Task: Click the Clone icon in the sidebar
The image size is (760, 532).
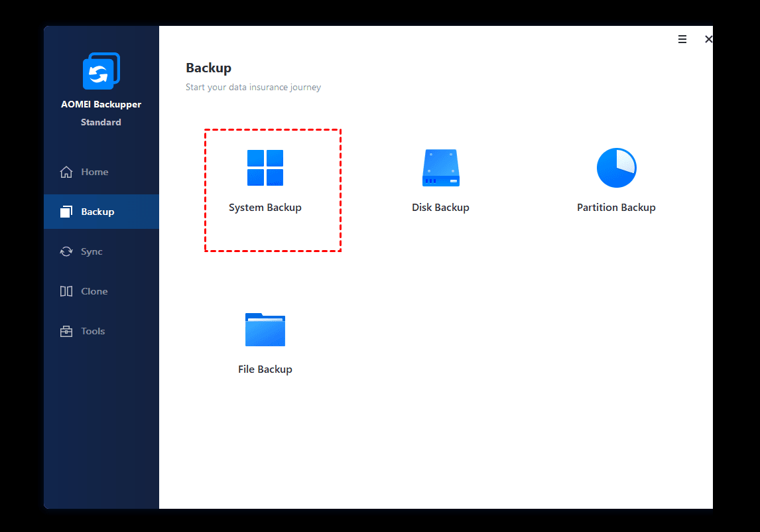Action: tap(66, 291)
